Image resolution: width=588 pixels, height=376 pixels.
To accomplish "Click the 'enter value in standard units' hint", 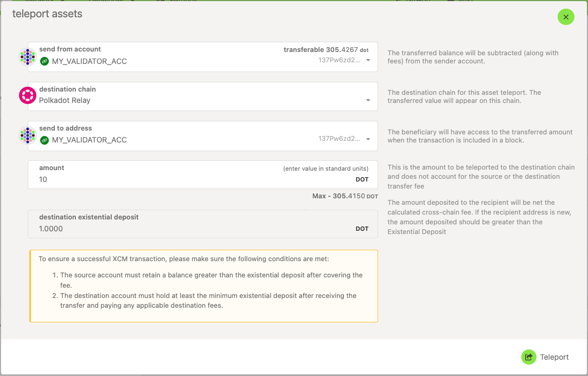I will [x=325, y=168].
